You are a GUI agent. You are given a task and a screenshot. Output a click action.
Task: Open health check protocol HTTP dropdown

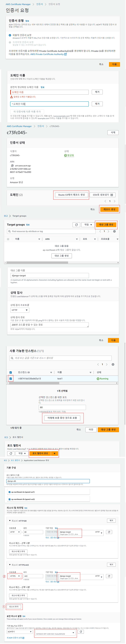pos(20,310)
